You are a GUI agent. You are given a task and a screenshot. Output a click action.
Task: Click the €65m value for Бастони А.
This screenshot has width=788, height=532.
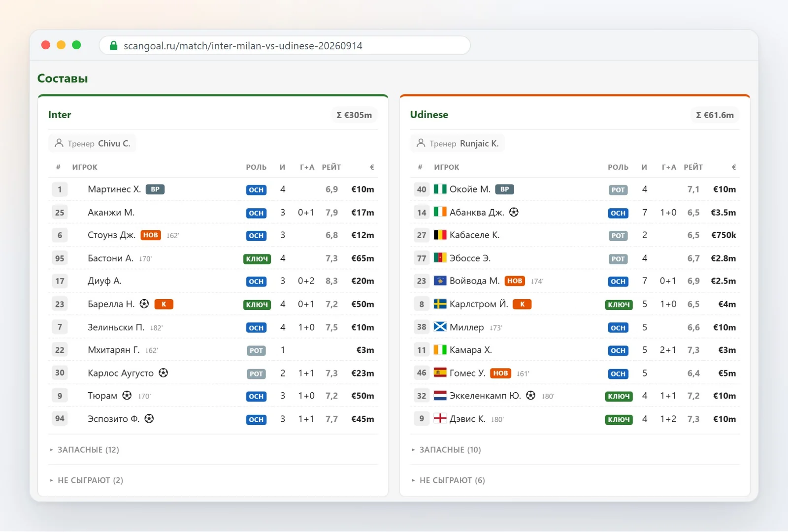pyautogui.click(x=362, y=258)
